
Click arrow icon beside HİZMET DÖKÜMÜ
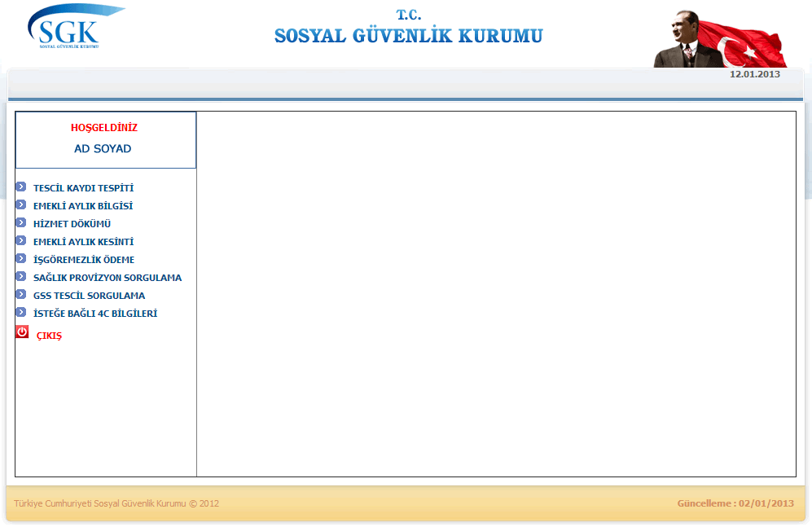pos(20,222)
